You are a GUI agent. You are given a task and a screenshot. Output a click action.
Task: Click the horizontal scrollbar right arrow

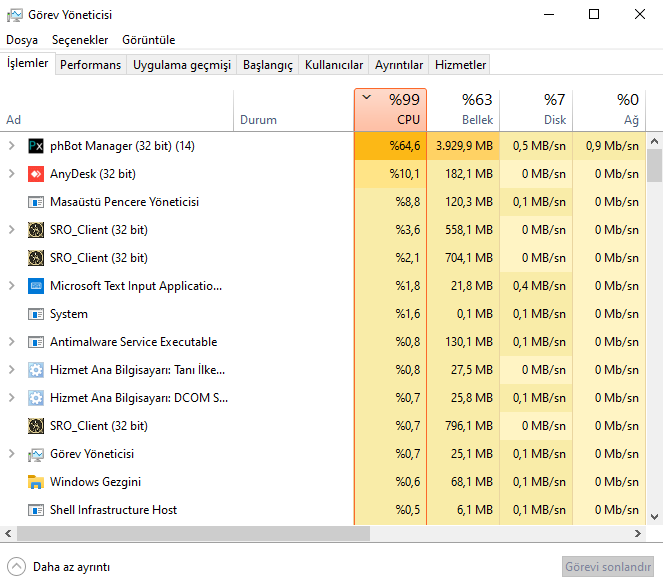(x=638, y=534)
